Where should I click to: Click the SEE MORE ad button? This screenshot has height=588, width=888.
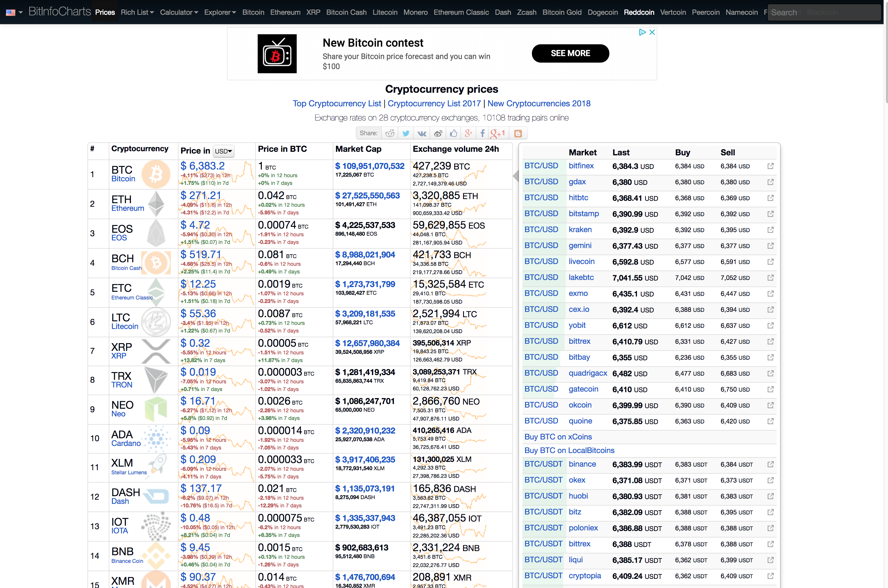tap(570, 53)
